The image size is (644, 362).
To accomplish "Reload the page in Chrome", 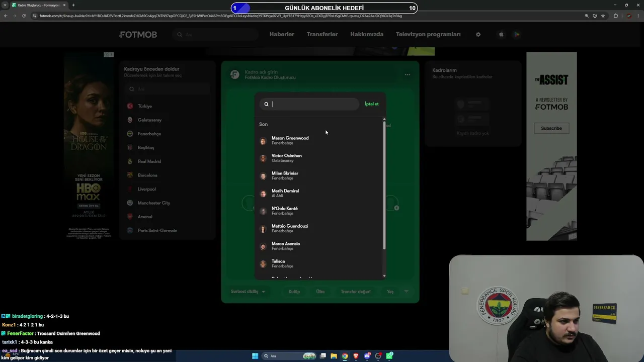I will (24, 16).
